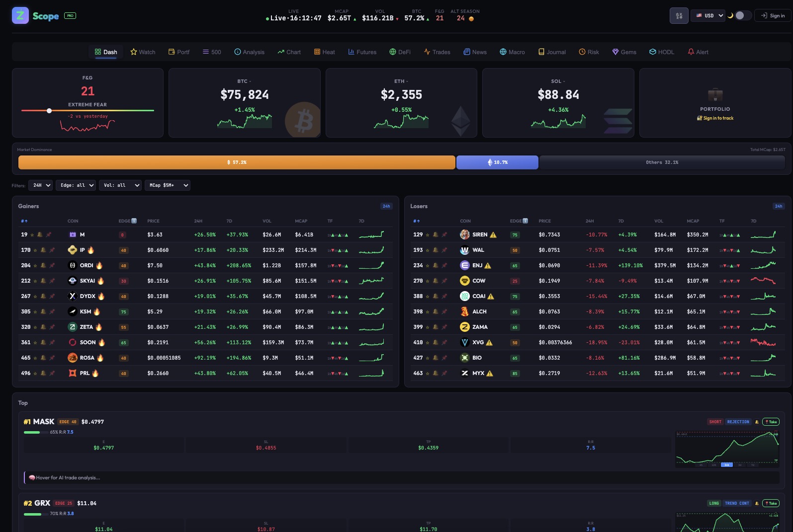Click the TREND CONT tag on GRX card
This screenshot has width=793, height=532.
737,503
